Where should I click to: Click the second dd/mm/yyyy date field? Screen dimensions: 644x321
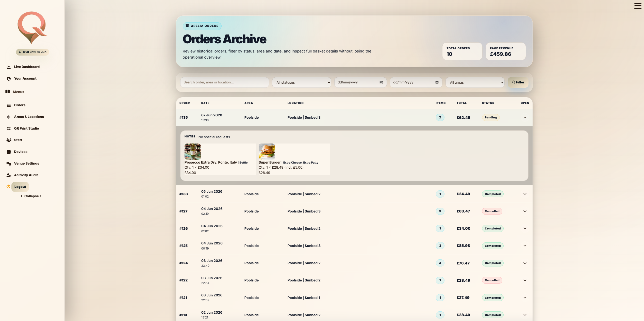click(416, 82)
